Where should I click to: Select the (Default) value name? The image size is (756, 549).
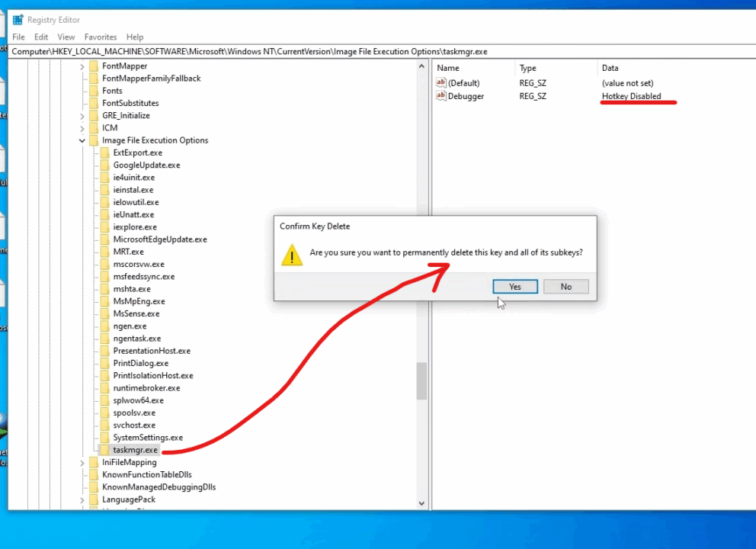pyautogui.click(x=464, y=83)
